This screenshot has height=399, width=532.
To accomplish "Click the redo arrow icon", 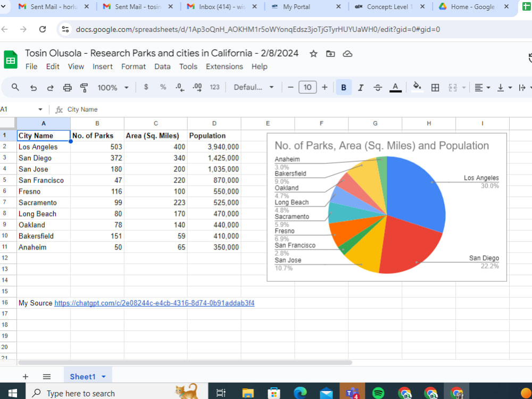I will pyautogui.click(x=50, y=88).
